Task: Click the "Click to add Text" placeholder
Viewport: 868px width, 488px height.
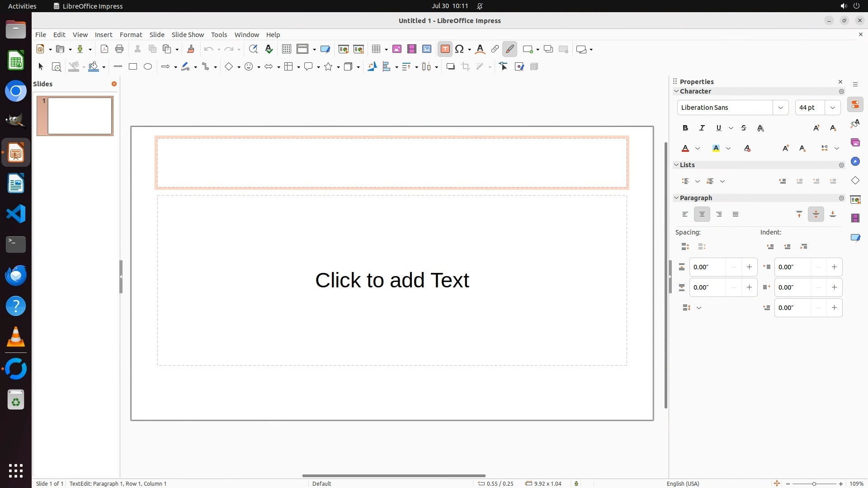Action: coord(392,280)
